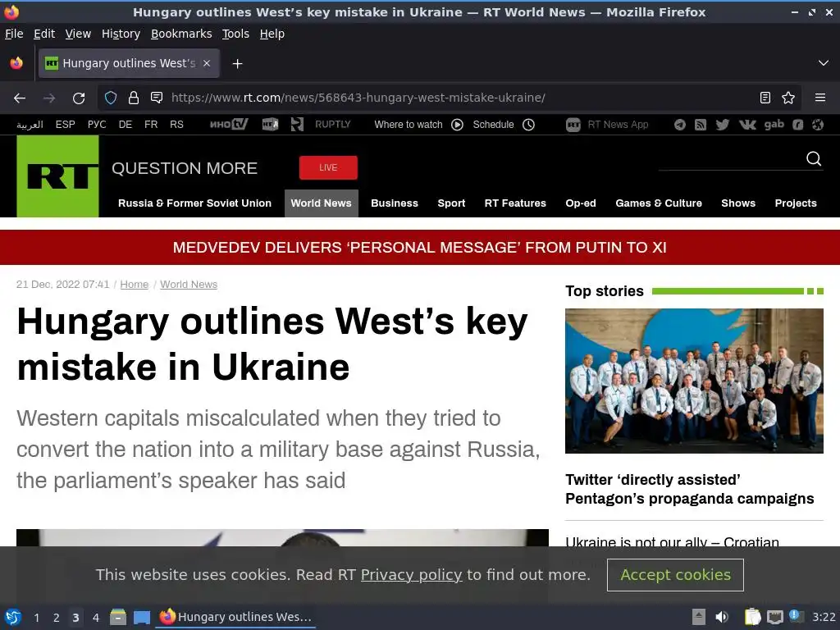Open the Help menu
This screenshot has width=840, height=630.
[272, 34]
